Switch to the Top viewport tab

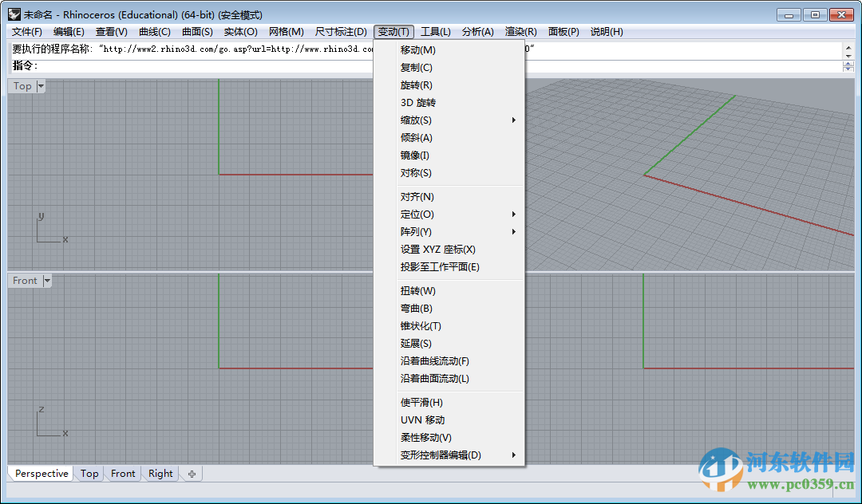tap(89, 474)
